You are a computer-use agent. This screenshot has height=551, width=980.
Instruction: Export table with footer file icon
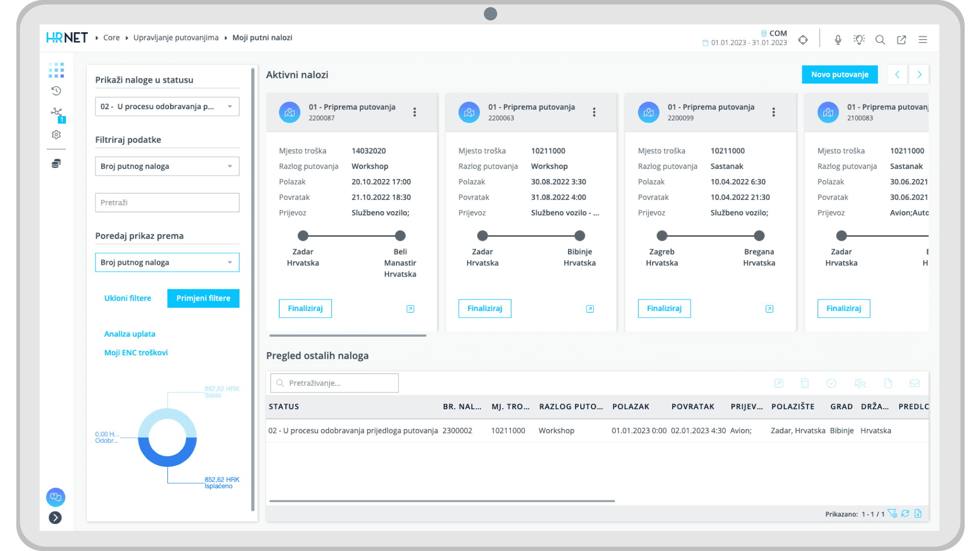918,514
